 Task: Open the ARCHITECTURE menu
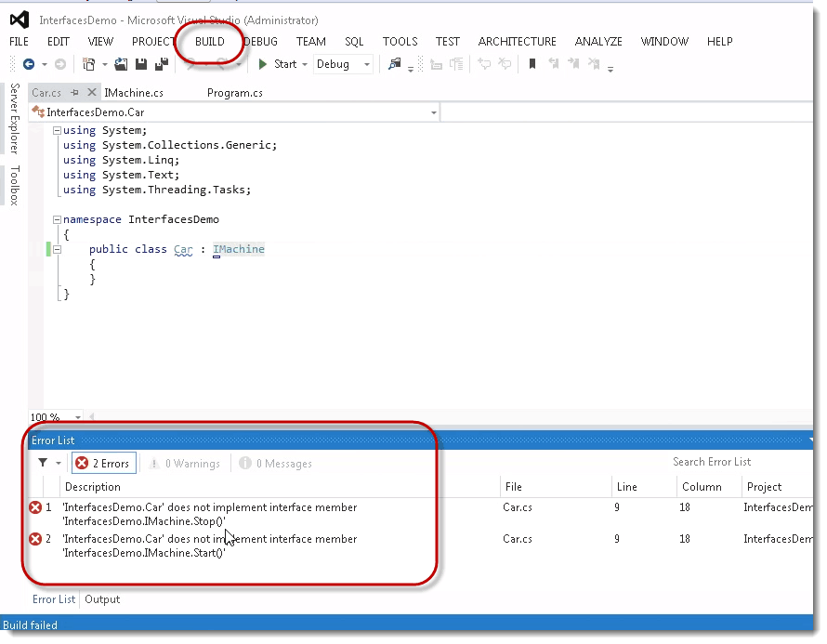[x=517, y=42]
